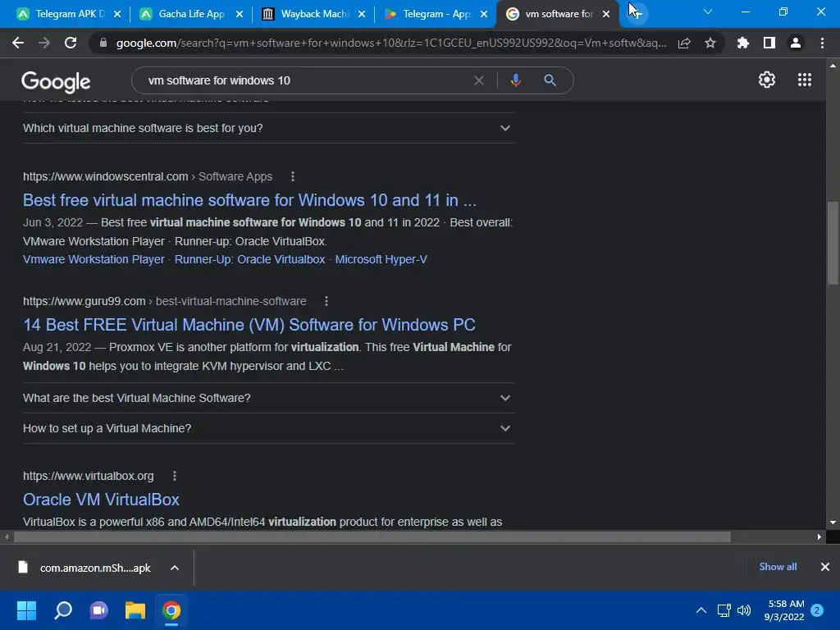Screen dimensions: 840x630
Task: Follow Microsoft Hyper-V sitelink
Action: pyautogui.click(x=381, y=259)
